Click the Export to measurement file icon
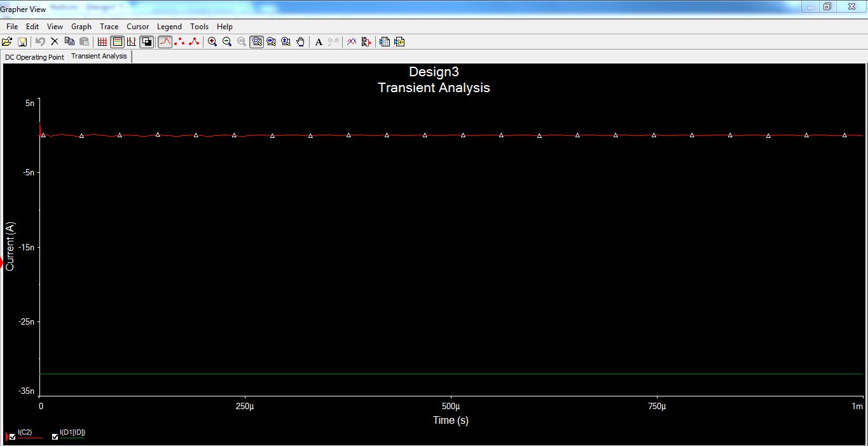 click(x=399, y=42)
